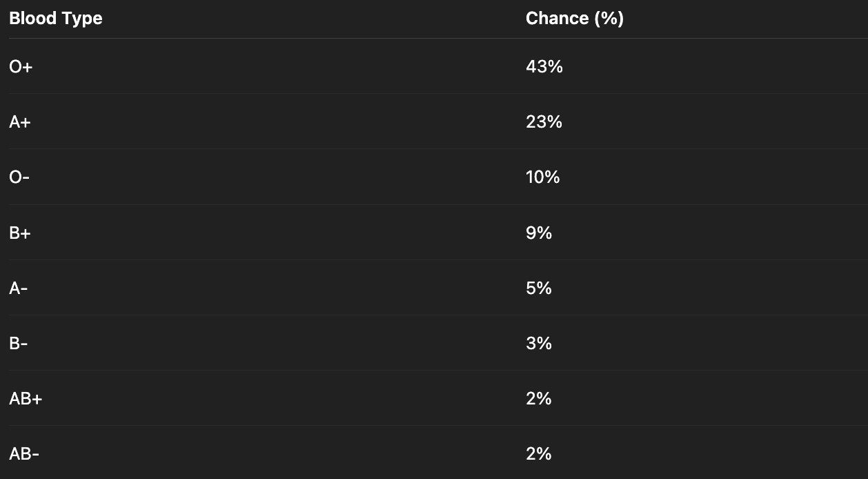Click the 2% value in AB- row
868x479 pixels.
point(538,454)
